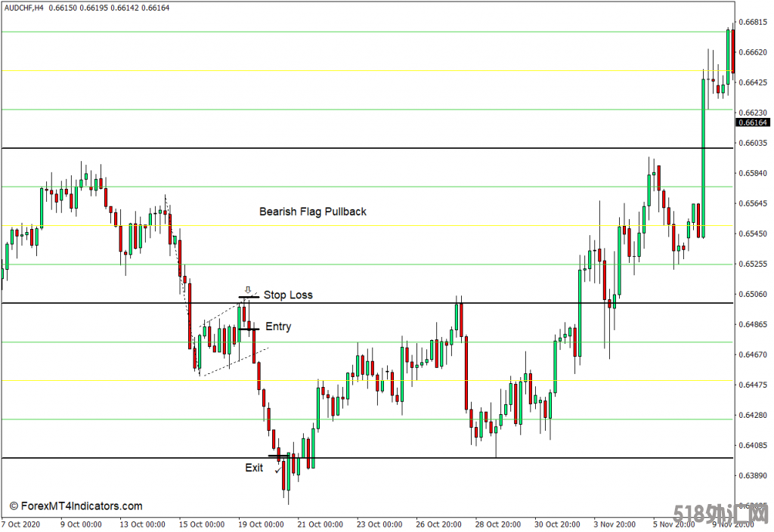Click the 0.65645 price axis label
774x532 pixels.
pos(754,203)
